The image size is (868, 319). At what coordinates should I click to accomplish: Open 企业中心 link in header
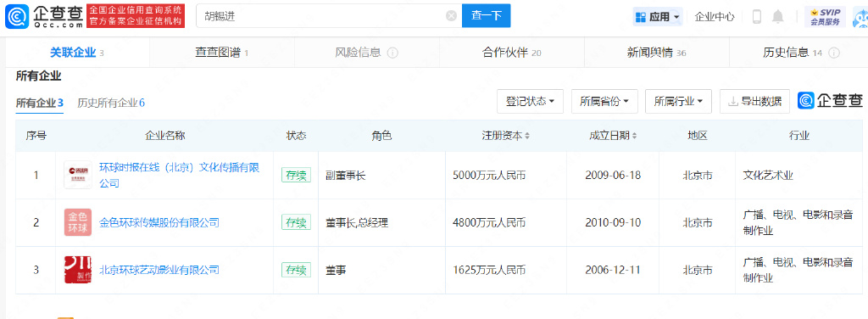715,17
